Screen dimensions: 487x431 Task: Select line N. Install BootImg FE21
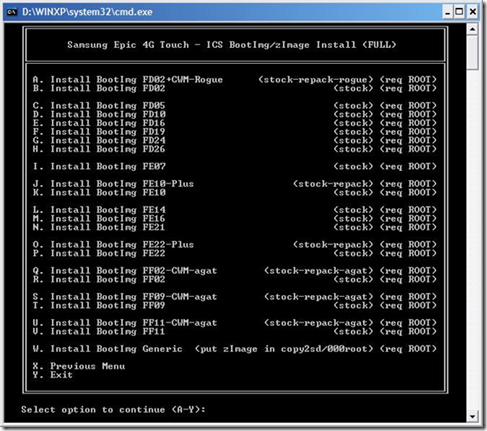pyautogui.click(x=99, y=227)
